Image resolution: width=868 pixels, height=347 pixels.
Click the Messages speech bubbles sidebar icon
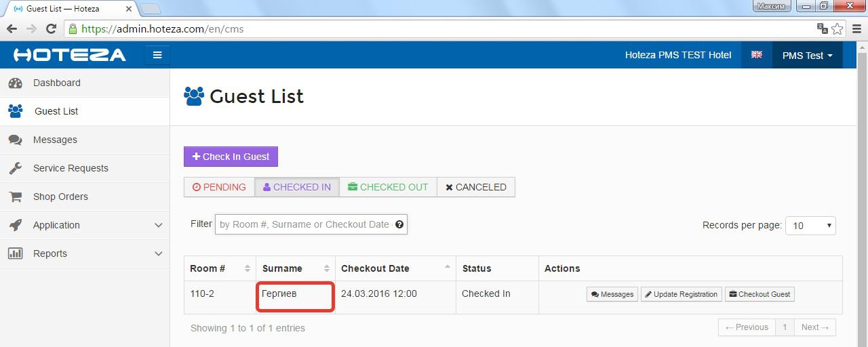[x=15, y=140]
